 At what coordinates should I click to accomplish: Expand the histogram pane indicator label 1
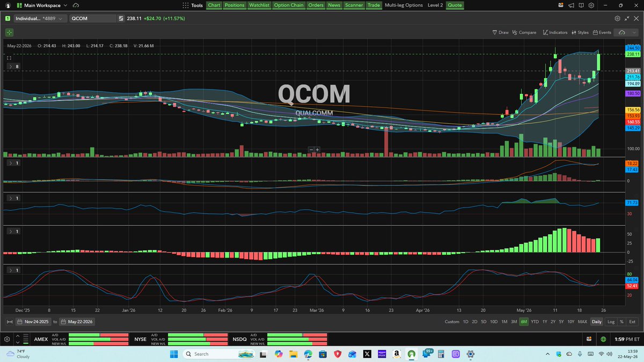pos(14,231)
